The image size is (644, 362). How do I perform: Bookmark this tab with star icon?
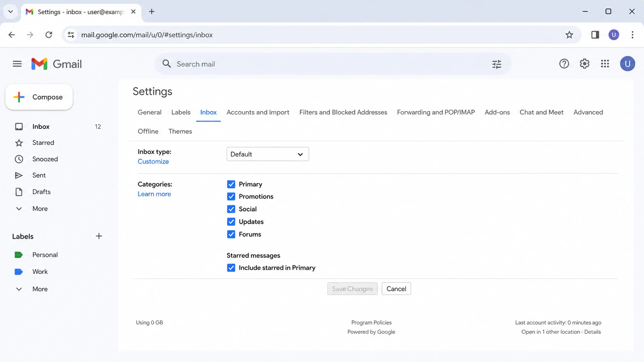[569, 35]
